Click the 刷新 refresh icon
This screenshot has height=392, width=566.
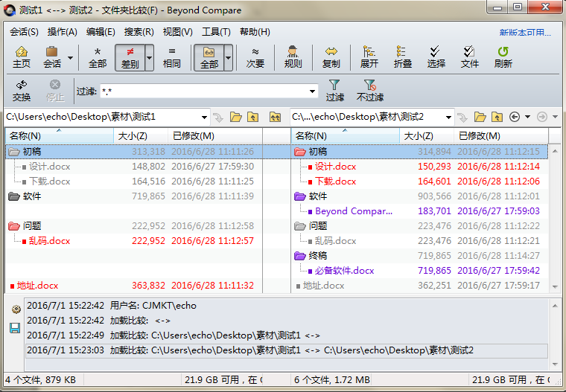coord(503,57)
